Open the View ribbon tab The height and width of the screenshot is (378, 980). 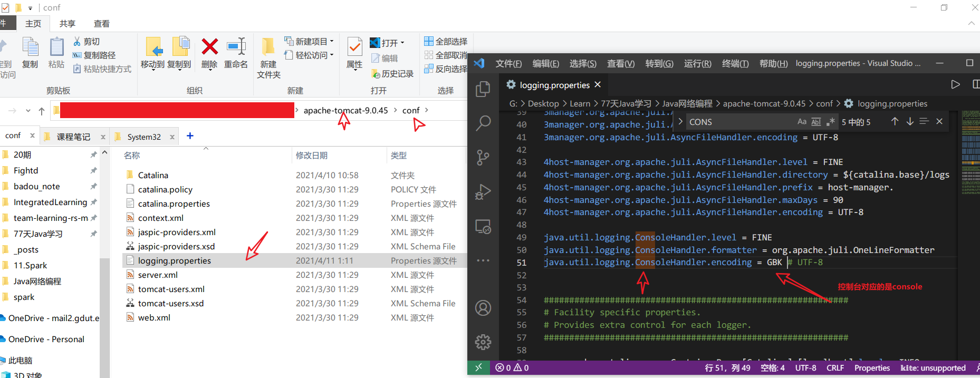(x=101, y=24)
